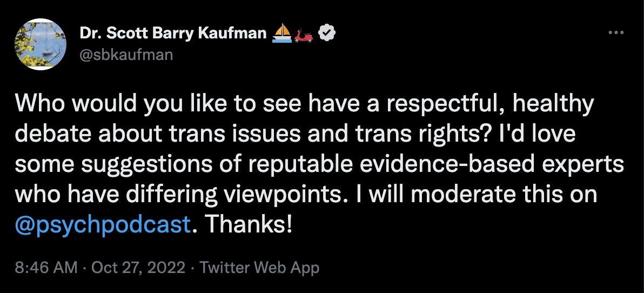Open the three-dot more options menu
The width and height of the screenshot is (644, 293).
point(616,32)
